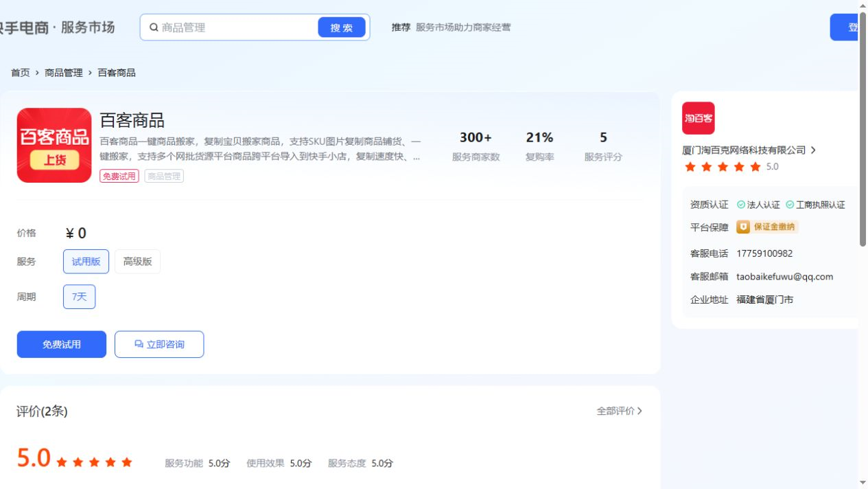Screen dimensions: 868x489
Task: Click the 免费试用 tag
Action: coord(119,176)
